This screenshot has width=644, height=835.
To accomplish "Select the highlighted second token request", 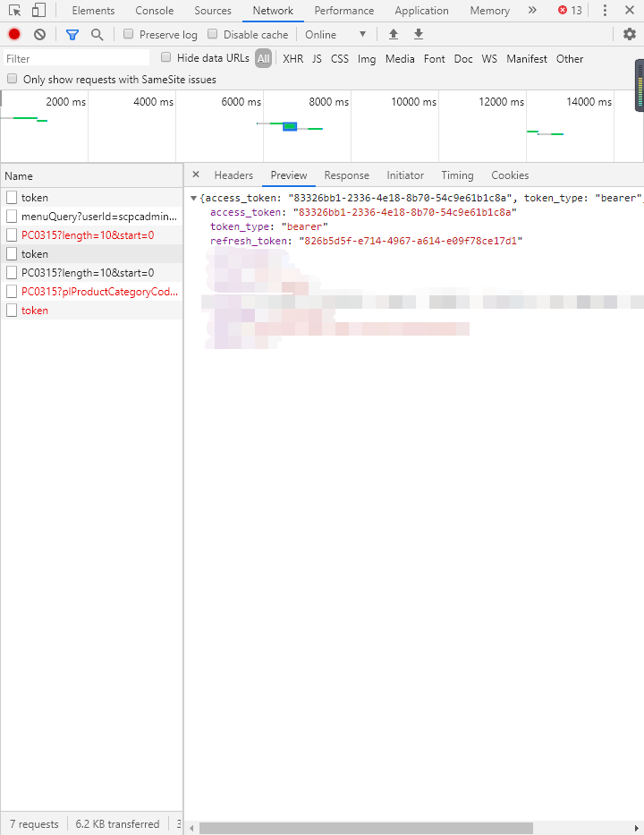I will (x=91, y=253).
